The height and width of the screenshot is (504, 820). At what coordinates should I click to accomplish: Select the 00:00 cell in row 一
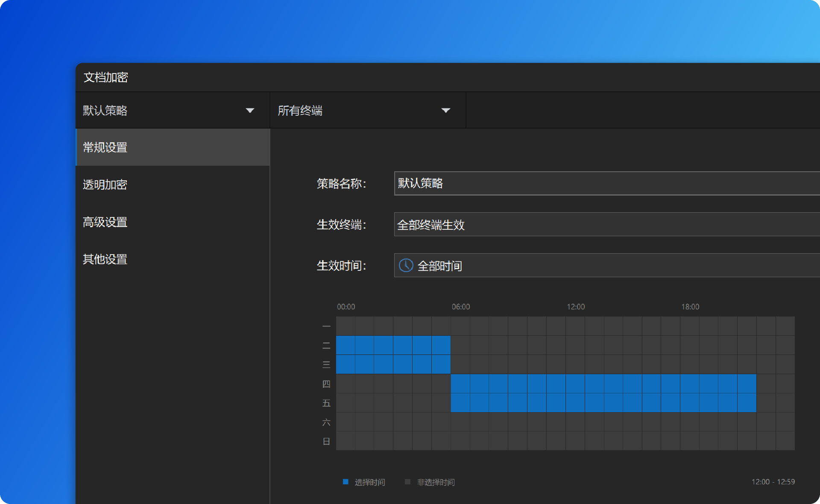tap(346, 326)
